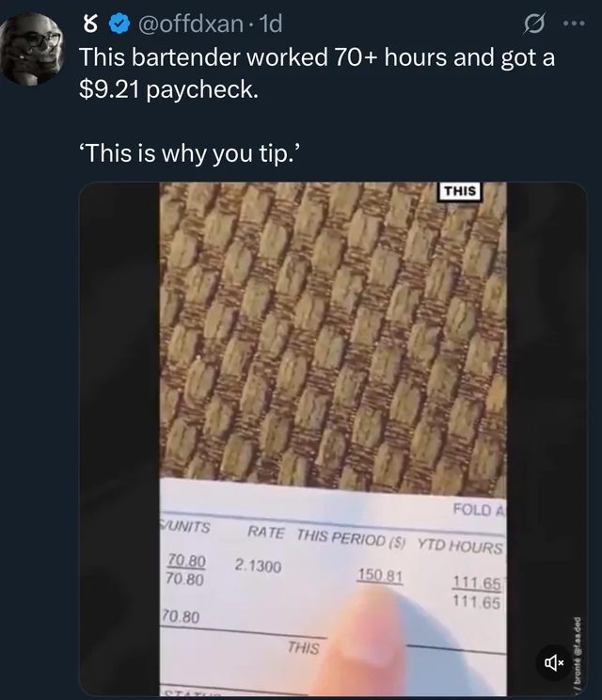Click the bronte @faaded watermark text
Screen dimensions: 602x700
[x=577, y=656]
